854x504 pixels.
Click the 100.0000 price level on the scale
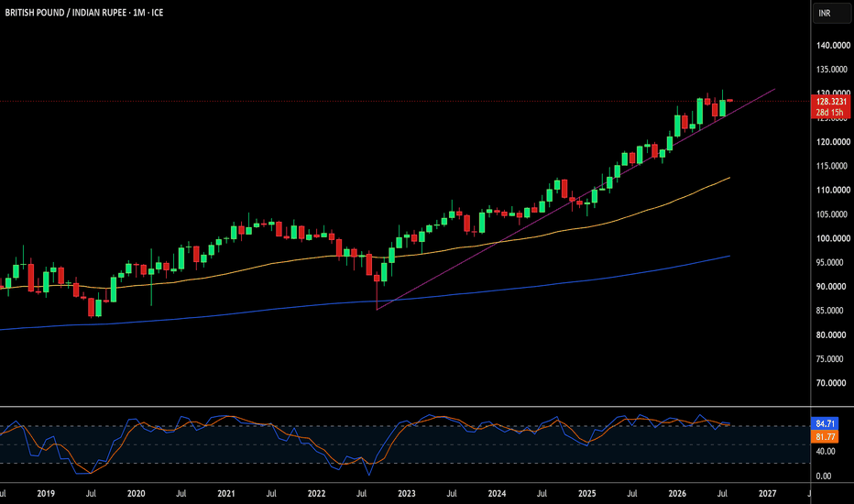tap(833, 238)
